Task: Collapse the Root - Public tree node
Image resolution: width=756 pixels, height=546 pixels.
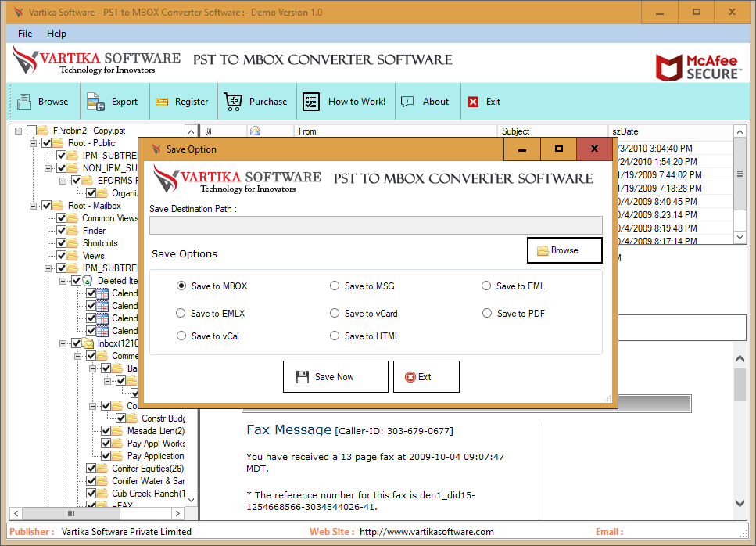Action: [x=34, y=143]
